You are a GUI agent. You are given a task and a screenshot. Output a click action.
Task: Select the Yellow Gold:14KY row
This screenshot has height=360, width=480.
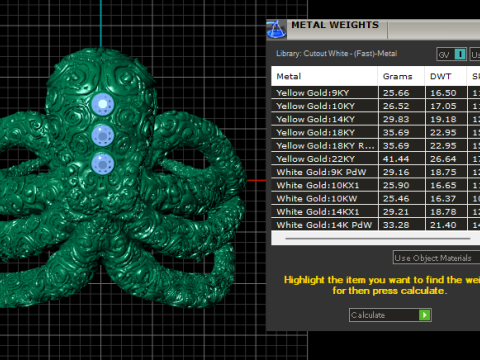coord(376,119)
